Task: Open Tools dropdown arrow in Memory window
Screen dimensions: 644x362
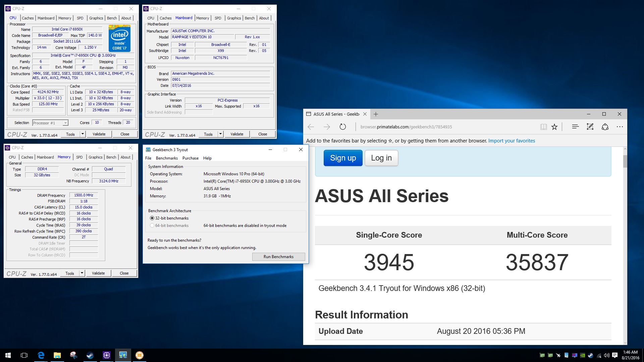Action: [82, 273]
